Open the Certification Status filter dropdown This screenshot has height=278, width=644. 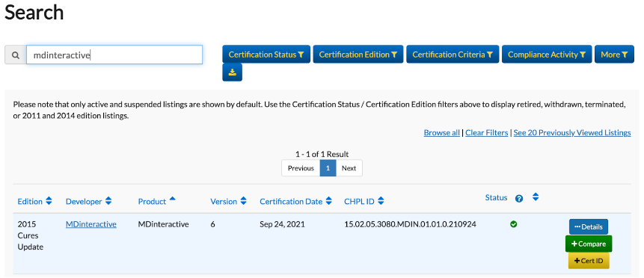pos(266,55)
